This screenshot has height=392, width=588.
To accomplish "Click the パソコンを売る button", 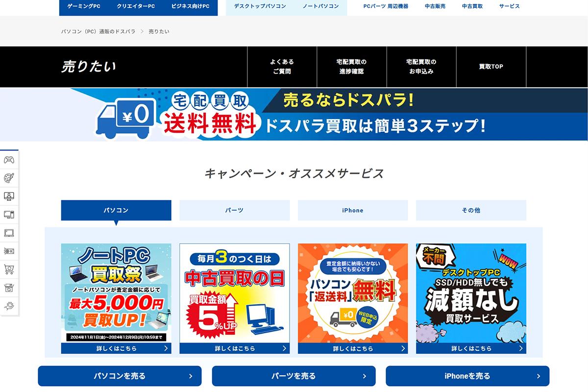I will point(120,376).
